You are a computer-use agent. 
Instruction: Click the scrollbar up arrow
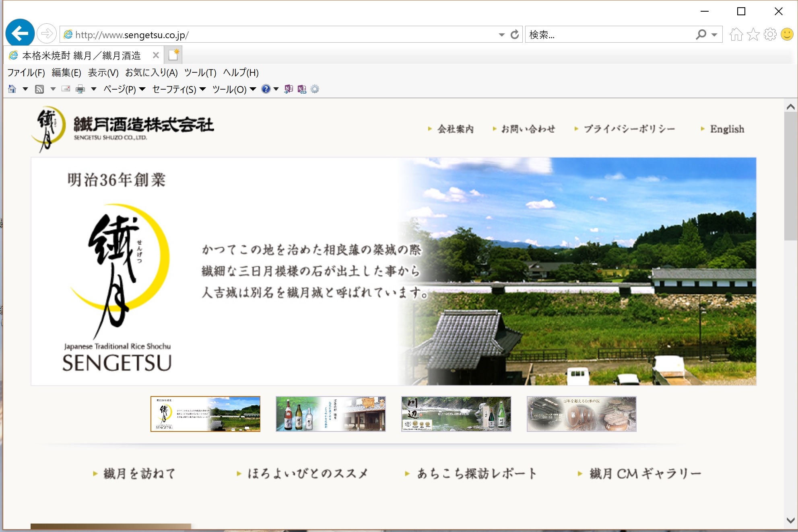[x=790, y=107]
